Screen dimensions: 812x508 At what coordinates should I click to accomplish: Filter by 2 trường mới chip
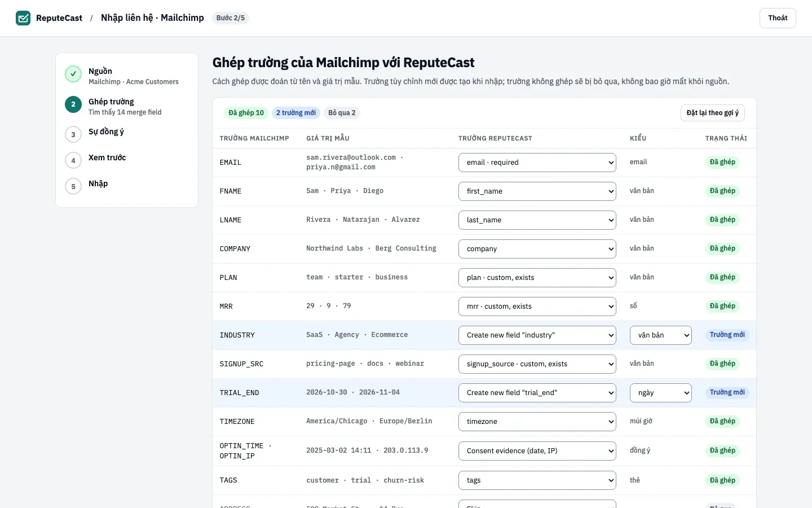[296, 113]
